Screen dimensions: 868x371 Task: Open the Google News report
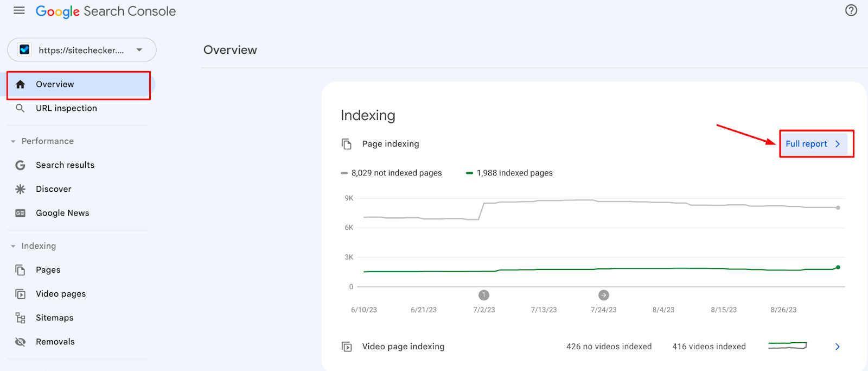tap(62, 213)
